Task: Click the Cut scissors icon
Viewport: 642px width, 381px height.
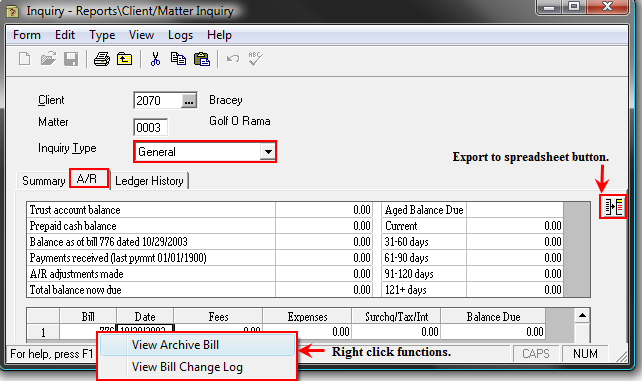Action: coord(155,59)
